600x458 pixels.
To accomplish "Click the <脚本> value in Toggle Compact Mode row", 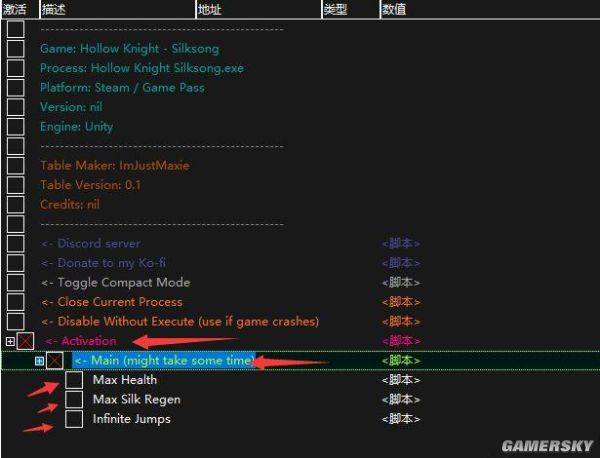I will tap(401, 283).
